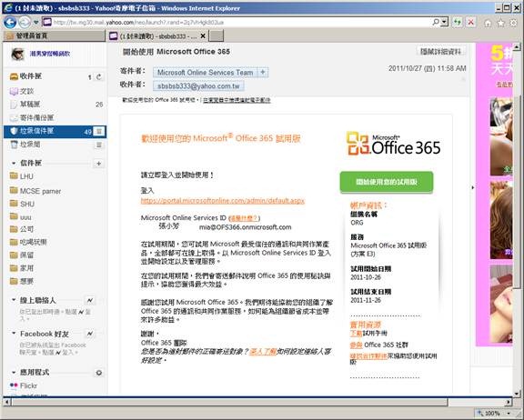Open the 想要 folder
The height and width of the screenshot is (420, 524).
tap(26, 281)
